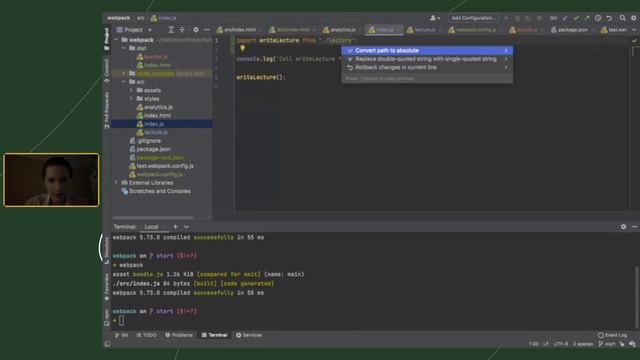Screen dimensions: 640x360
Task: Collapse the dist folder
Action: tap(124, 48)
